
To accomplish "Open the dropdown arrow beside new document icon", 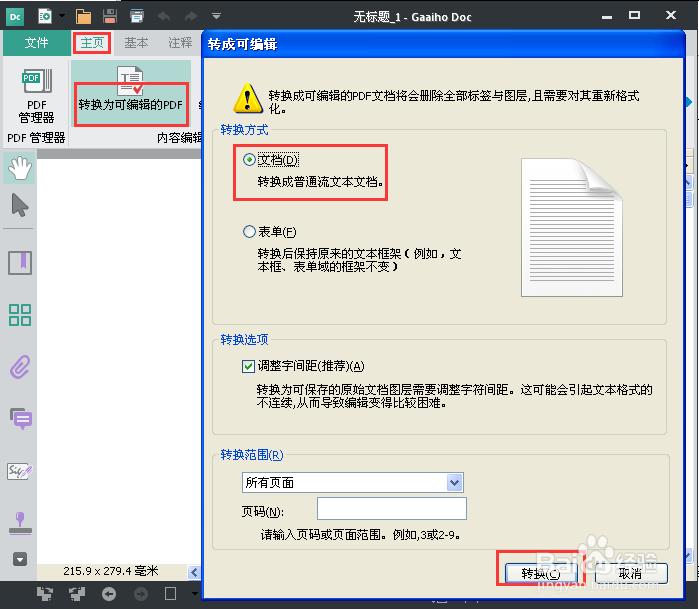I will tap(62, 16).
